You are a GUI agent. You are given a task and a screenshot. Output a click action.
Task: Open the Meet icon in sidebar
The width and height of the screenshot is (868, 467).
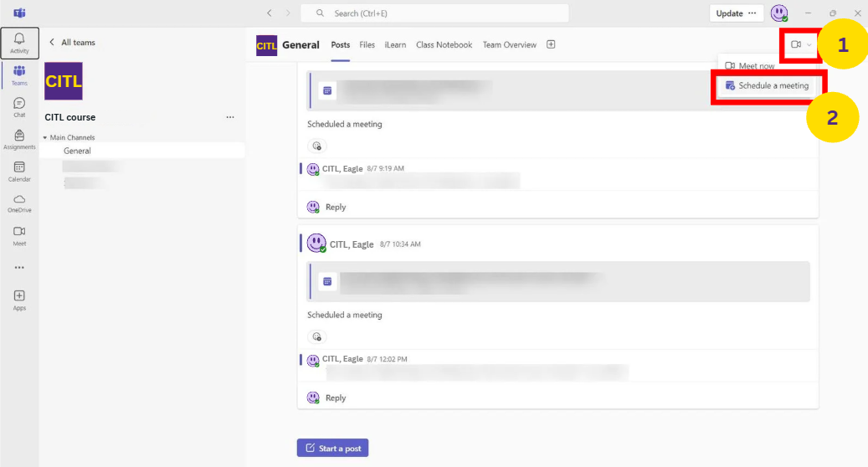[19, 235]
